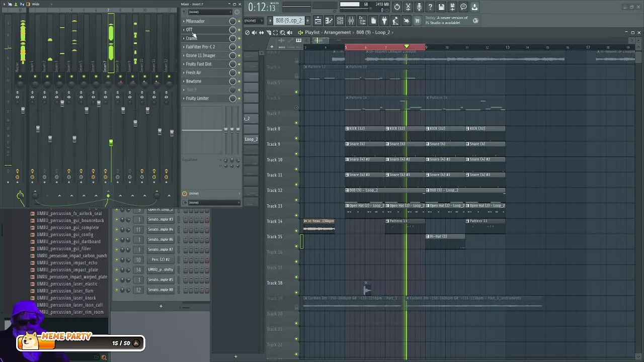Screen dimensions: 644x362
Task: Open the Perc (2) #2 channel button
Action: click(160, 259)
